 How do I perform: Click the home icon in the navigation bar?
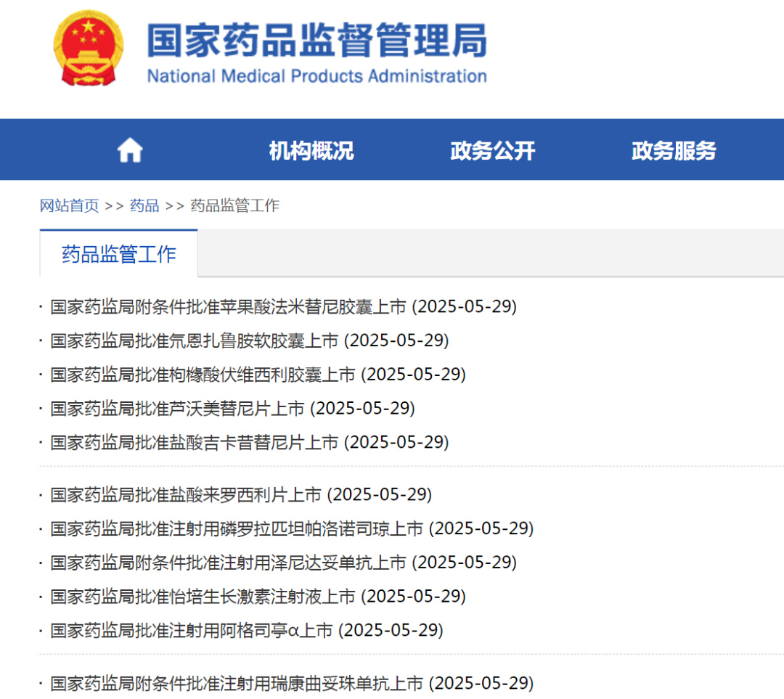tap(130, 149)
